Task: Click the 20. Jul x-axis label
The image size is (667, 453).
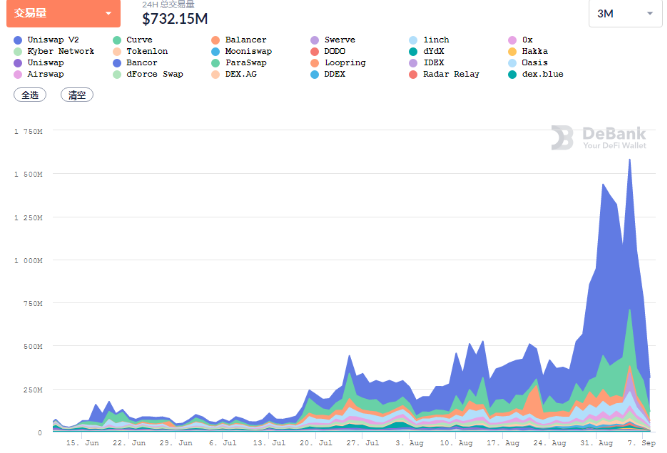Action: 316,443
